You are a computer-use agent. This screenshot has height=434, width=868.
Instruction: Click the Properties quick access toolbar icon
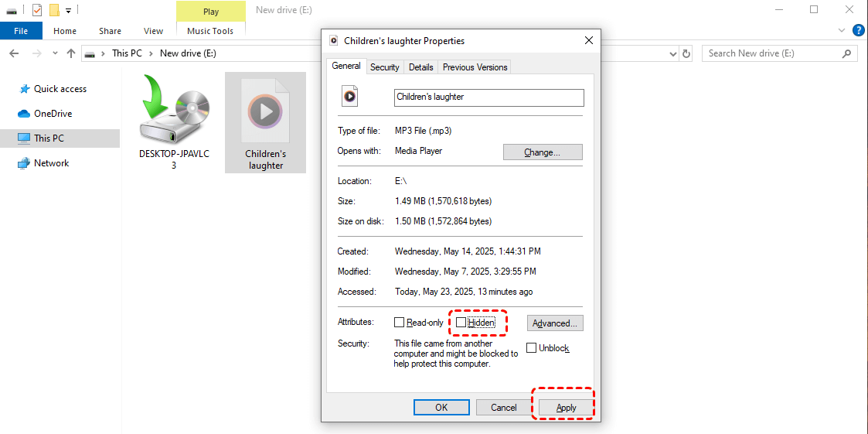point(37,10)
